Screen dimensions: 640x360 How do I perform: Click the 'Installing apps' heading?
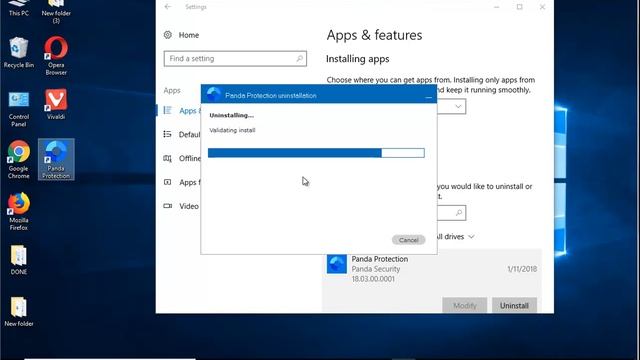[358, 59]
